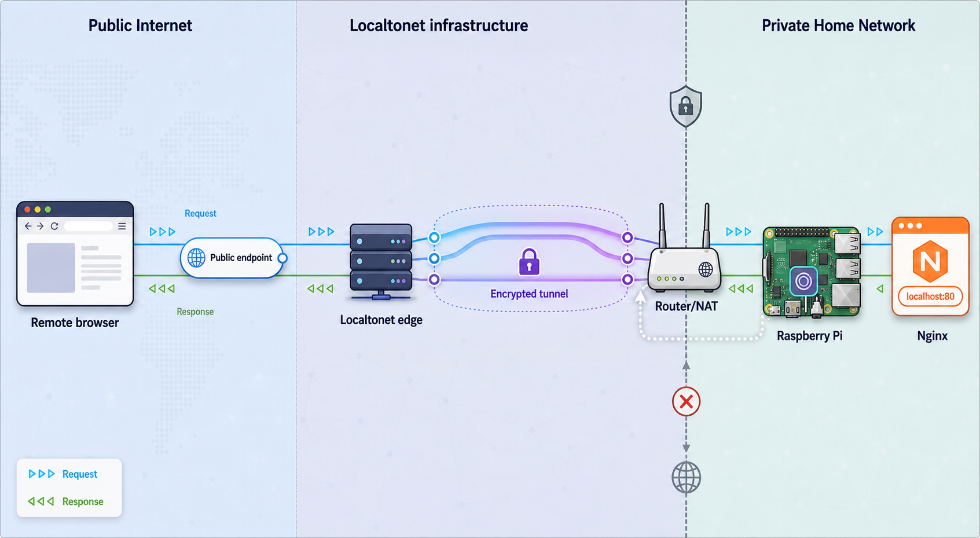
Task: Click the 'Private Home Network' heading
Action: point(838,25)
